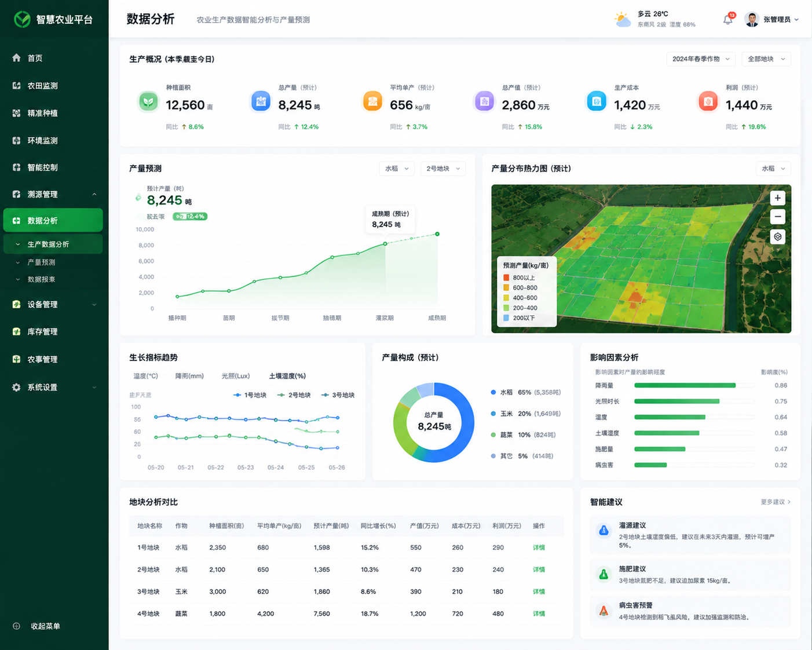Click the notification bell icon

pyautogui.click(x=728, y=20)
